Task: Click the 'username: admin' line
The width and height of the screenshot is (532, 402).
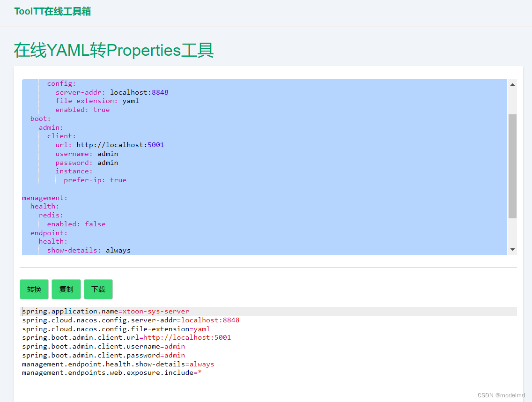Action: pyautogui.click(x=87, y=154)
